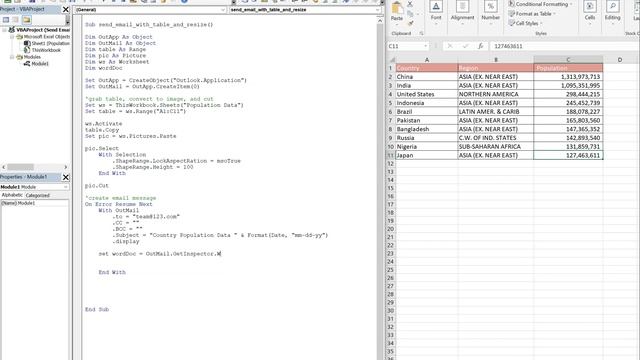Screen dimensions: 640x360
Task: Open Cell Styles menu
Action: [526, 24]
